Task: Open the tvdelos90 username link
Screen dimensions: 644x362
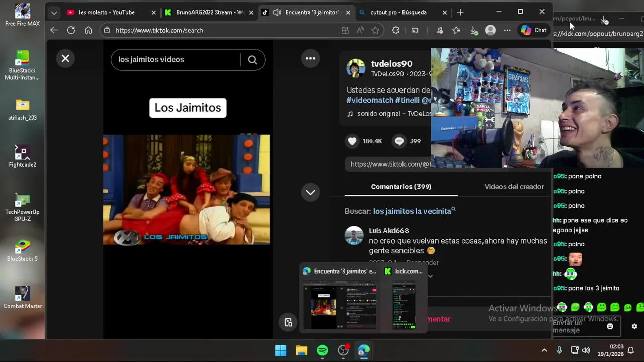Action: tap(391, 64)
